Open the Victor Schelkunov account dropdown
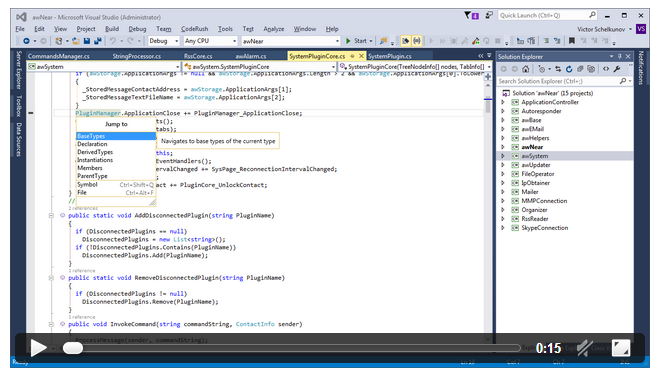 point(604,29)
